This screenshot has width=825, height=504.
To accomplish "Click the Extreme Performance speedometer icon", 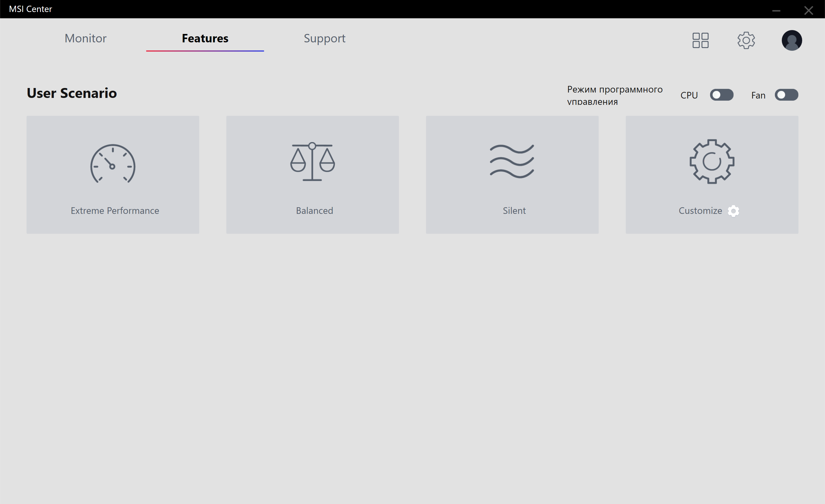I will (113, 163).
